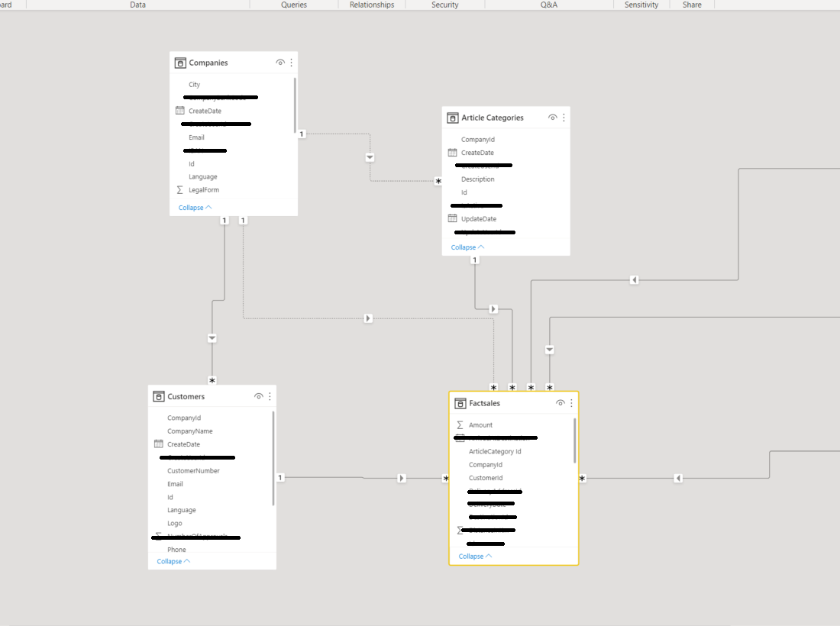Select ArticleCategory Id field in Factsales
Image resolution: width=840 pixels, height=626 pixels.
[495, 451]
